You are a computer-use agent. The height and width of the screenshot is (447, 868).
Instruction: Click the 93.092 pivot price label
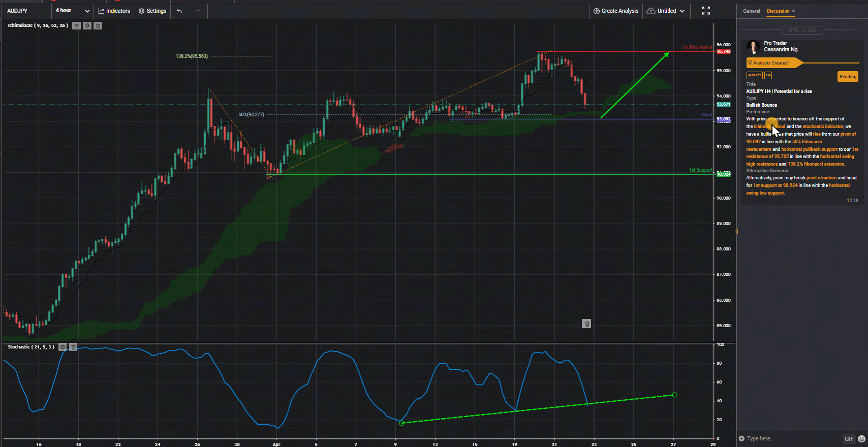724,119
